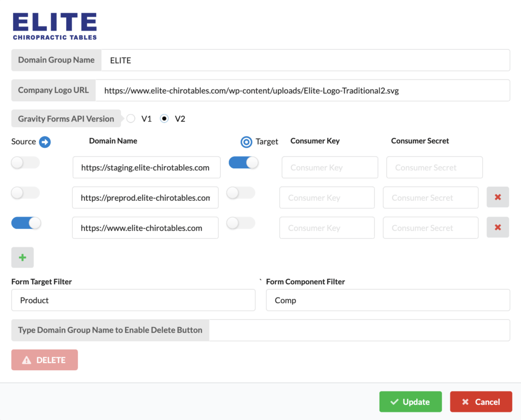This screenshot has width=521, height=420.
Task: Click the blue Target bullseye icon
Action: [x=246, y=142]
